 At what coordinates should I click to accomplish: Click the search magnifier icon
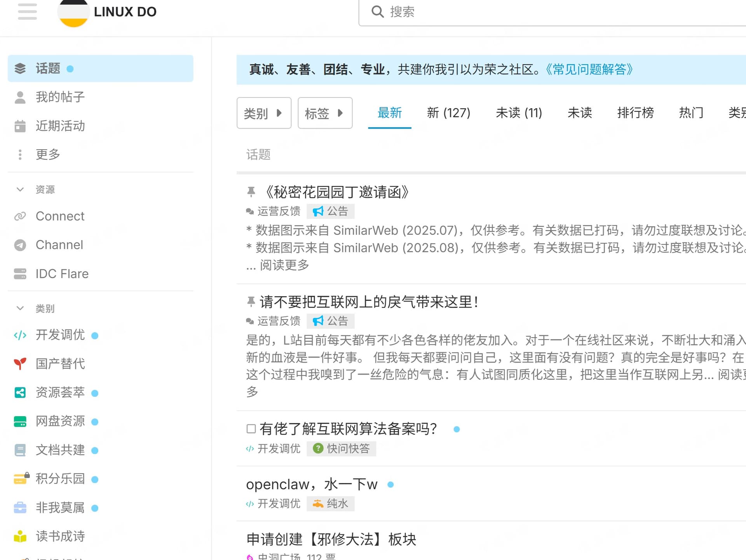pyautogui.click(x=377, y=12)
